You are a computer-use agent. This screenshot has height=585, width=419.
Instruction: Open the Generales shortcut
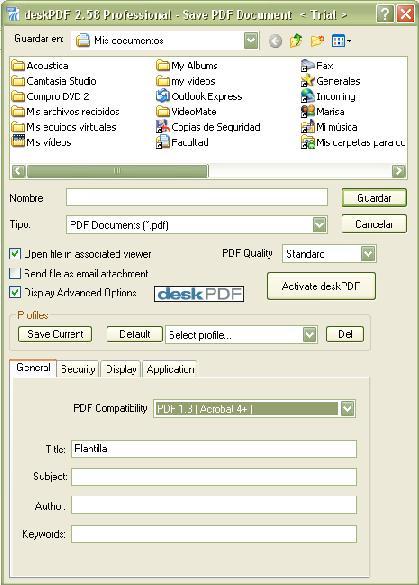coord(331,81)
